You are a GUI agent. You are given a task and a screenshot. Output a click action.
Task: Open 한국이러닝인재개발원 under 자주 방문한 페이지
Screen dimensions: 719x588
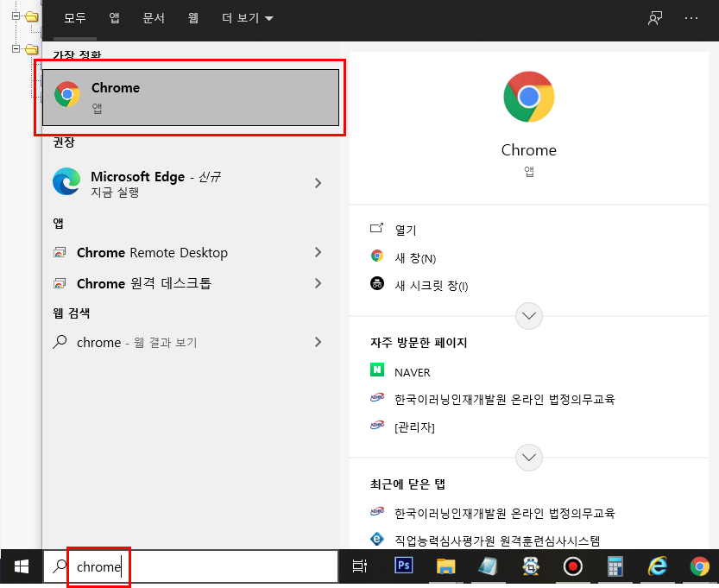tap(504, 400)
